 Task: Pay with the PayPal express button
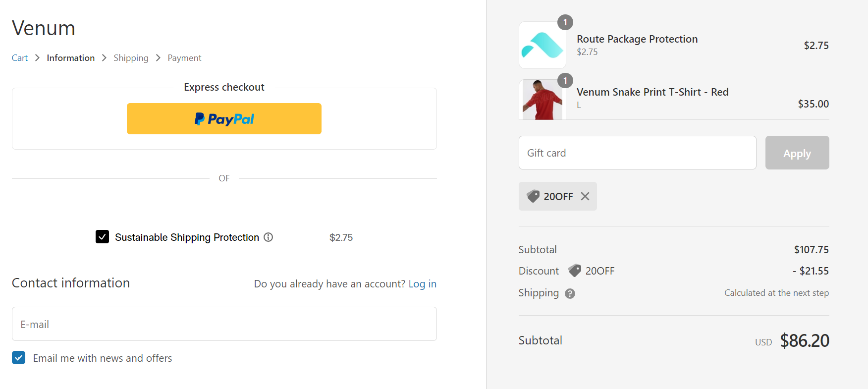[x=224, y=118]
